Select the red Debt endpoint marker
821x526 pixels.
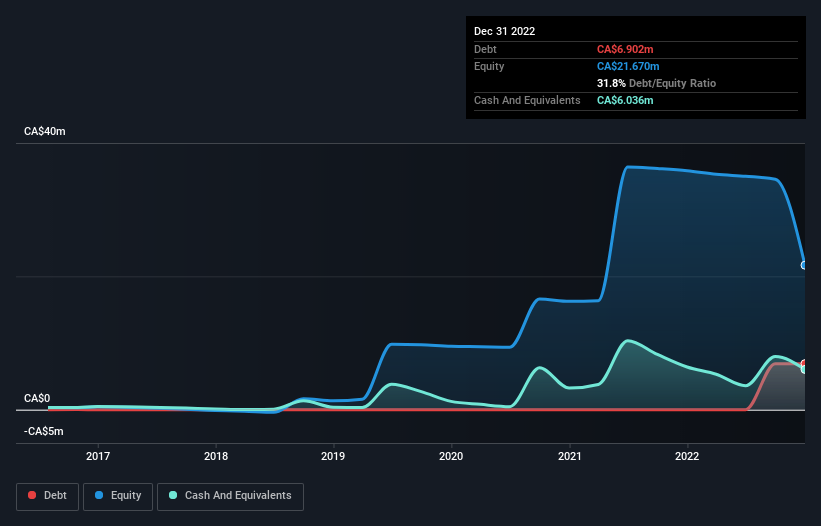point(804,363)
